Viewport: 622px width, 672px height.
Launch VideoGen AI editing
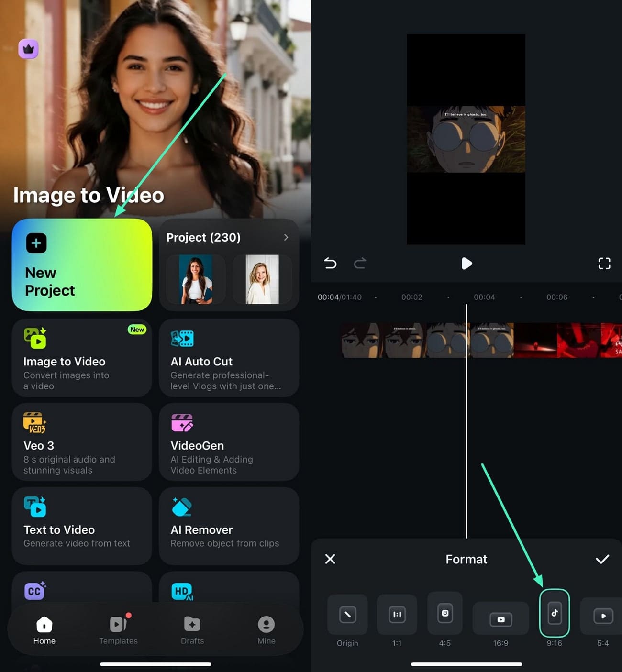229,441
